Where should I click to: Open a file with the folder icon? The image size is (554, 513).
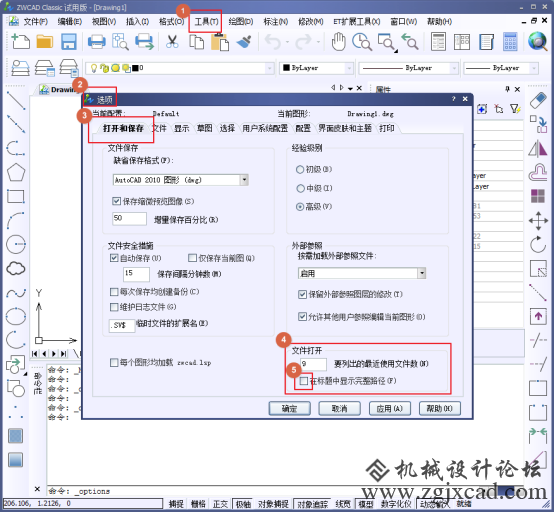pyautogui.click(x=45, y=41)
